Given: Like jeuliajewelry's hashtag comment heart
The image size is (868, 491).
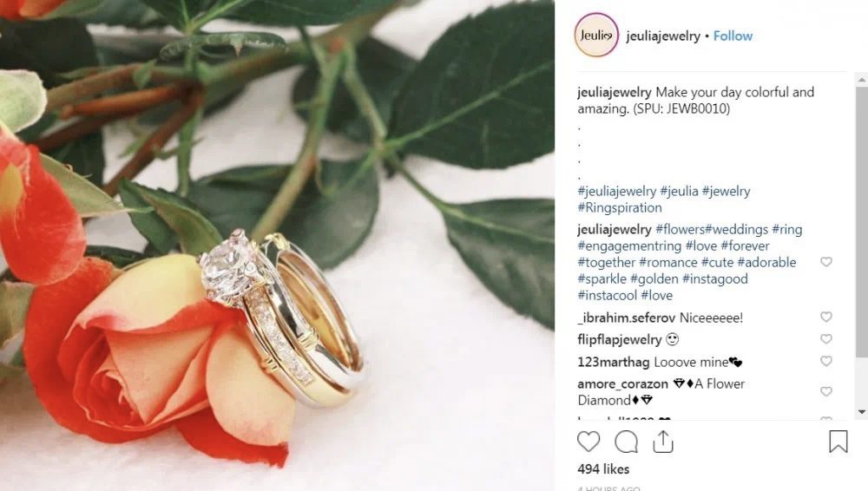Looking at the screenshot, I should pyautogui.click(x=826, y=262).
